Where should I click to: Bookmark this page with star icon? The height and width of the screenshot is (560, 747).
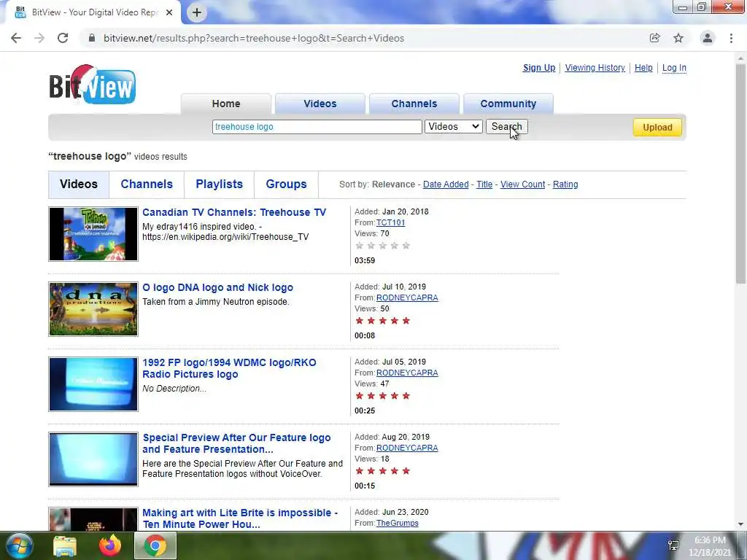[x=678, y=38]
